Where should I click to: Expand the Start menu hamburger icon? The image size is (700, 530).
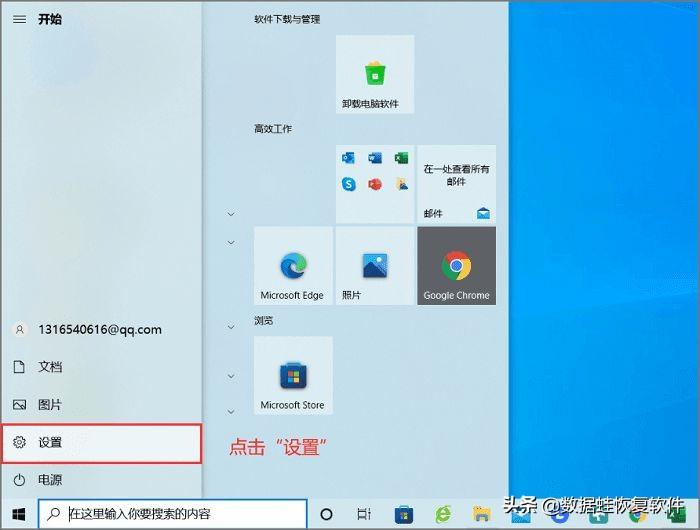coord(19,19)
